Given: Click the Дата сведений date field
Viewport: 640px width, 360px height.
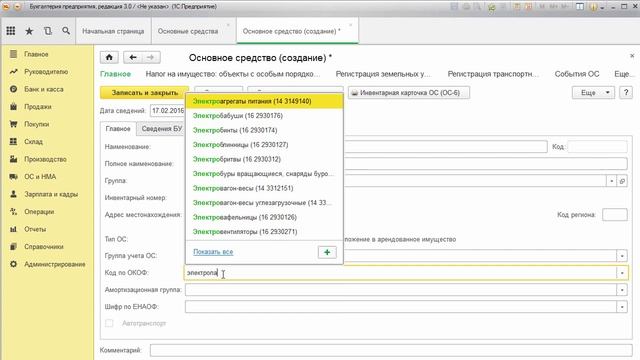Looking at the screenshot, I should pos(168,111).
